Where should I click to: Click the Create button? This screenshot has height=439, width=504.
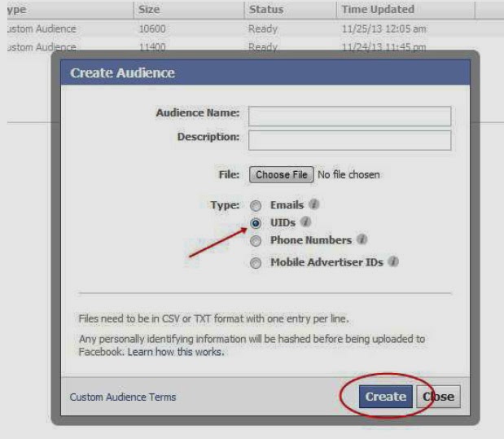(385, 397)
